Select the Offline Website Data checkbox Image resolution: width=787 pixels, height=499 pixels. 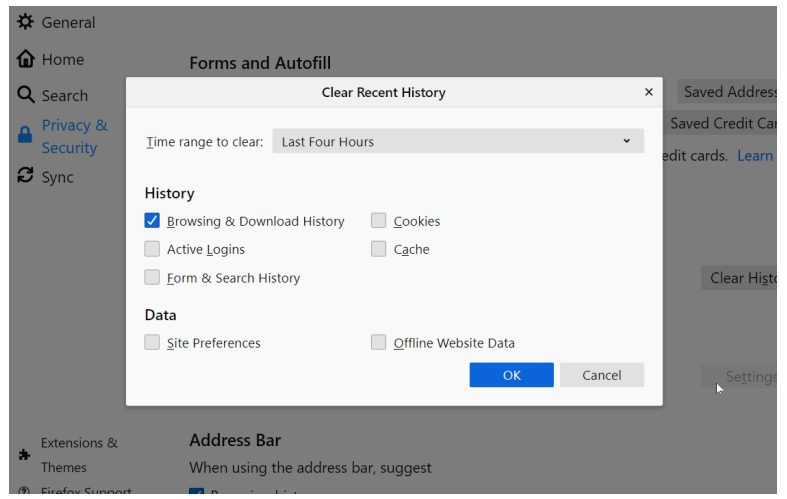pos(379,342)
